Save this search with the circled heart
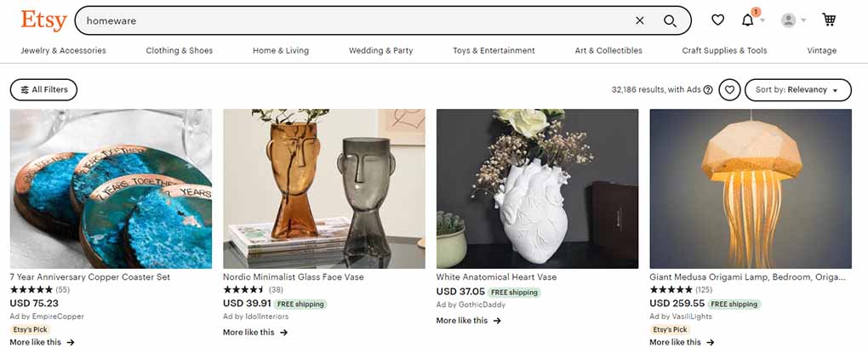The width and height of the screenshot is (868, 353). [729, 89]
